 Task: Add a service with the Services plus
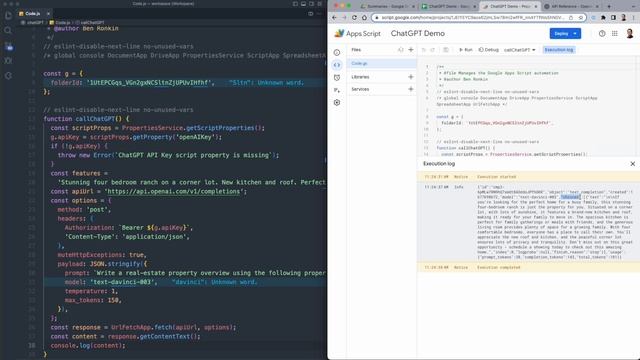pyautogui.click(x=411, y=89)
